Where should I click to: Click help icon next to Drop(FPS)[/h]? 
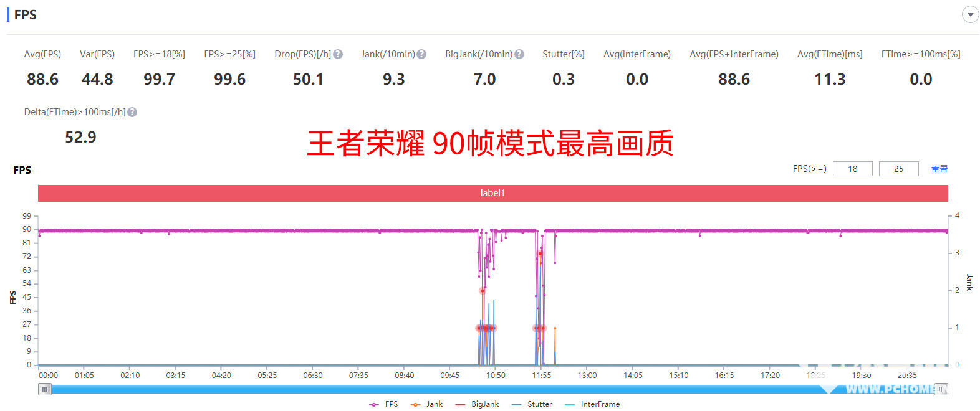pyautogui.click(x=338, y=54)
